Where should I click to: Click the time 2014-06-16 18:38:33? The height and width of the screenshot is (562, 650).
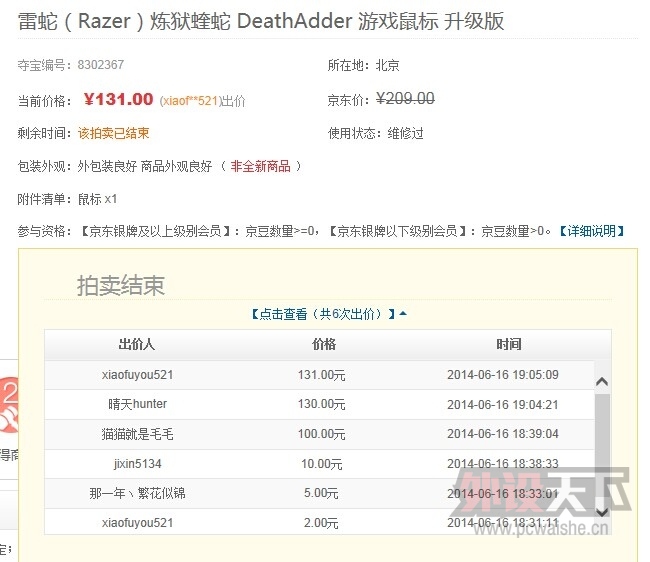tap(502, 463)
